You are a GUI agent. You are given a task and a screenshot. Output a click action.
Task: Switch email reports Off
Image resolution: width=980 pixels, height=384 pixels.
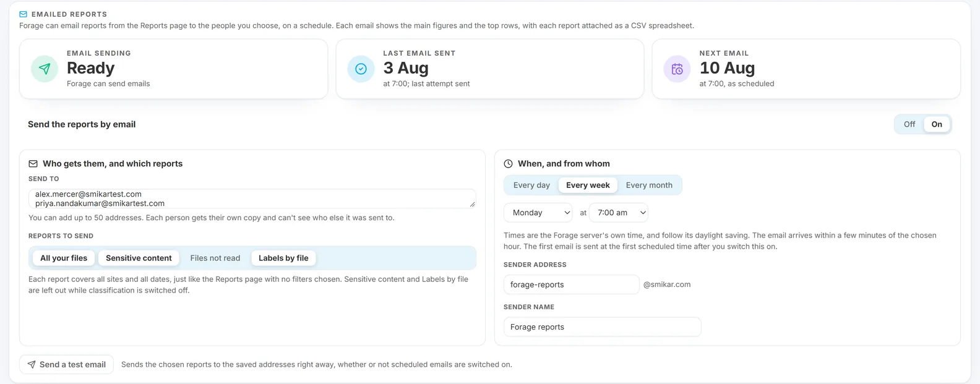(x=909, y=124)
